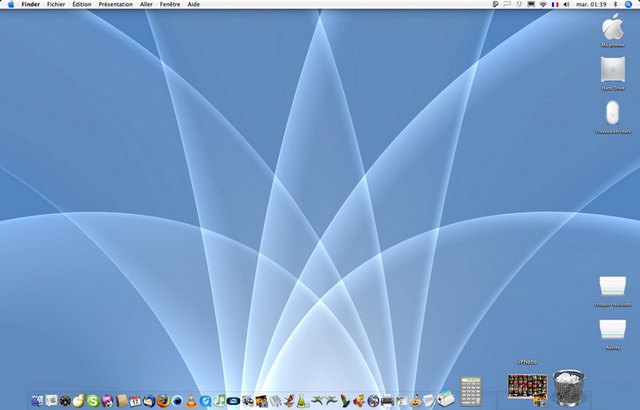Open the Aide menu

click(x=193, y=4)
